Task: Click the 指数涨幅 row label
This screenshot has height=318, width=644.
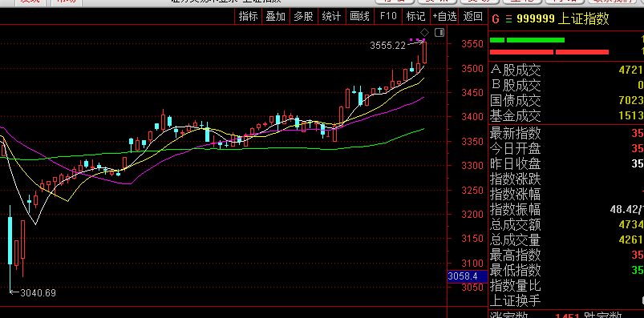Action: [516, 194]
